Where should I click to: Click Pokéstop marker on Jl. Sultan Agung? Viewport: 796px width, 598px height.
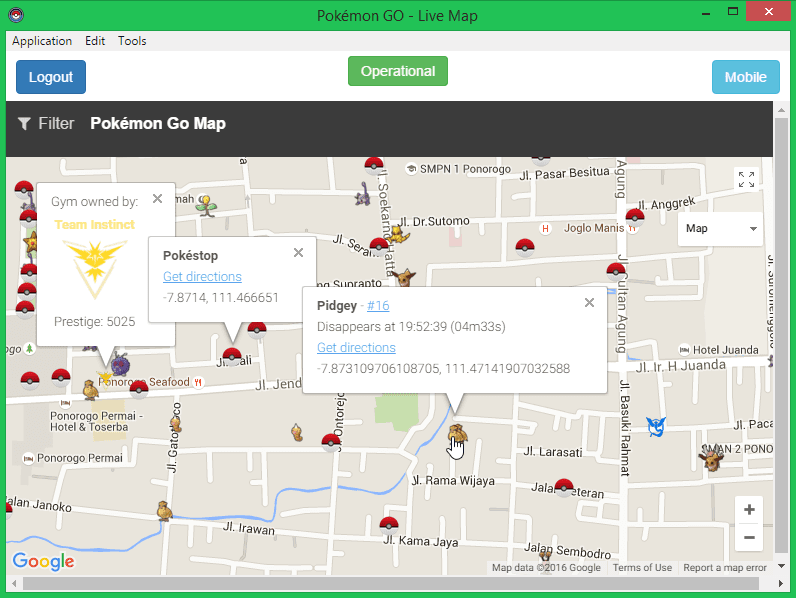click(616, 272)
